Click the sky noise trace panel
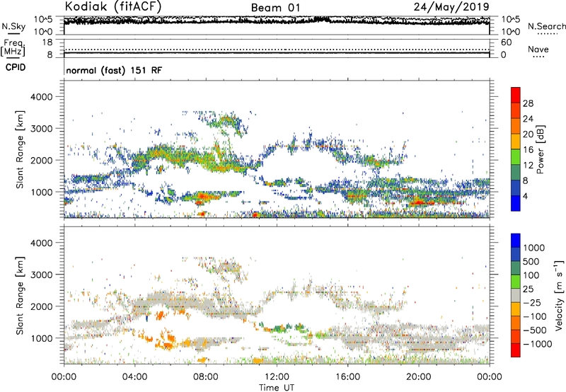 click(x=277, y=25)
